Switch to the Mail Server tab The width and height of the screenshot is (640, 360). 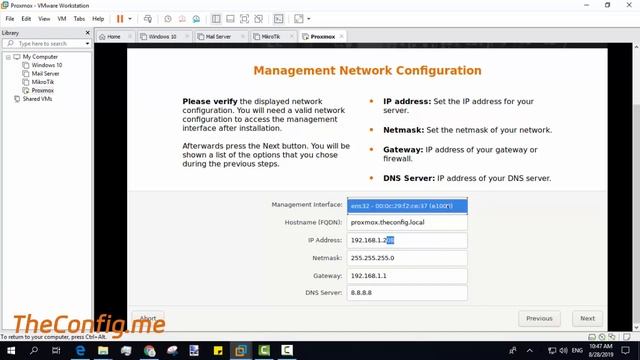[x=218, y=36]
